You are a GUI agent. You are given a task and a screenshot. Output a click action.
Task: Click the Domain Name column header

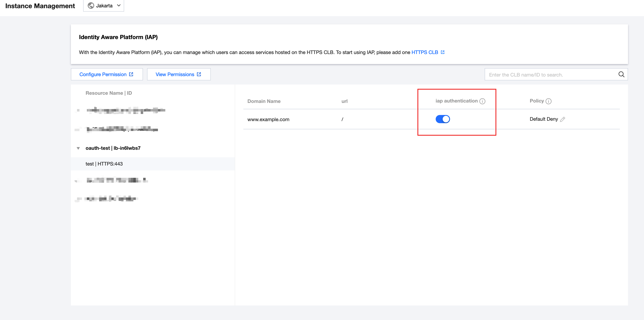click(264, 101)
